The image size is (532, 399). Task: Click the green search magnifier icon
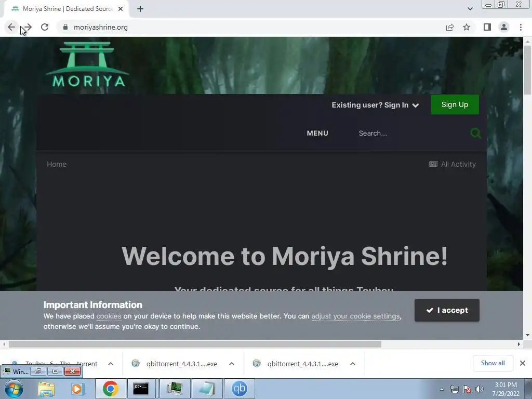476,134
